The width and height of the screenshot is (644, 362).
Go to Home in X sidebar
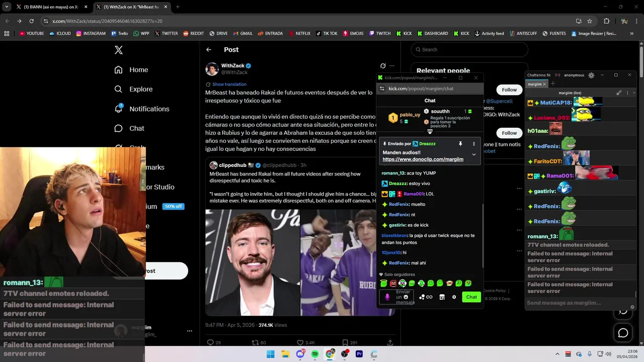pyautogui.click(x=131, y=70)
